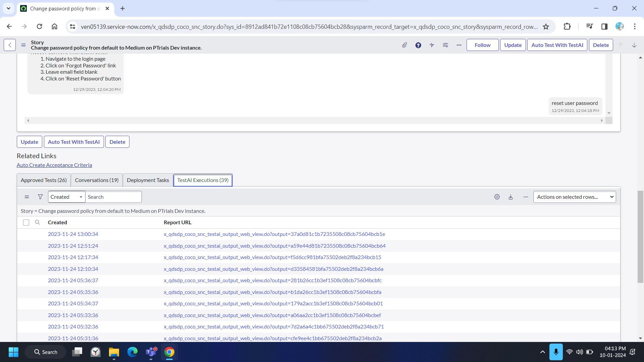Click the related list Search input field
The width and height of the screenshot is (644, 362).
tap(113, 197)
